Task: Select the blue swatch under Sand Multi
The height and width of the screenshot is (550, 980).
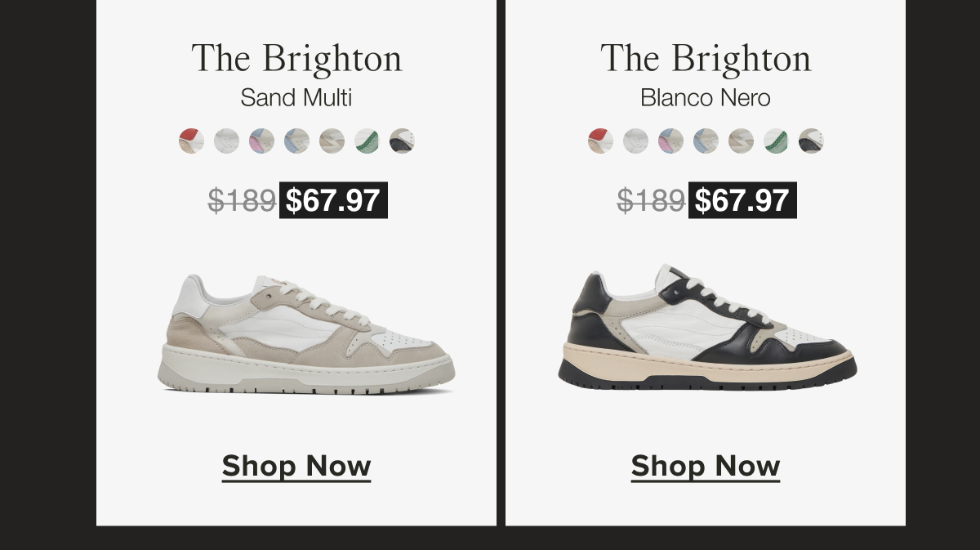Action: (296, 141)
